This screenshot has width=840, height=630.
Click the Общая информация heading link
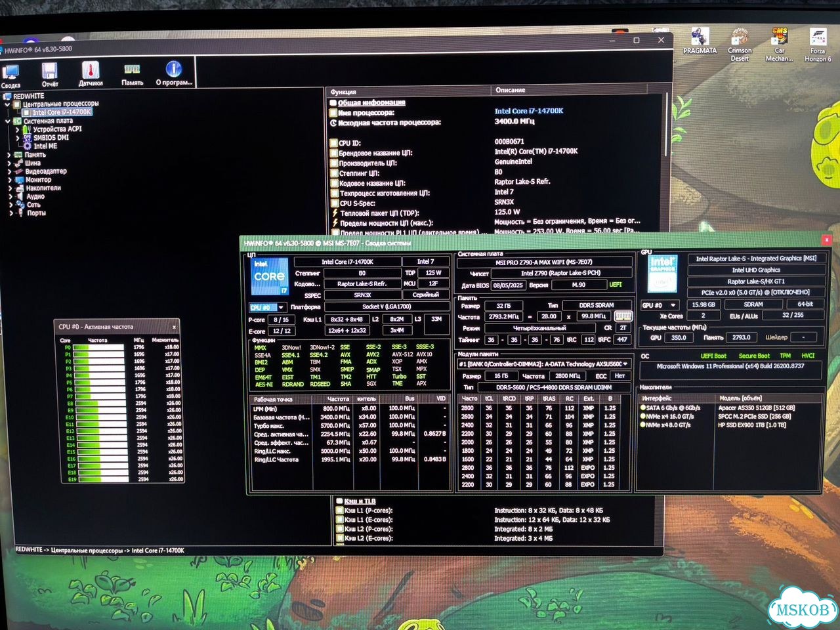click(x=371, y=102)
